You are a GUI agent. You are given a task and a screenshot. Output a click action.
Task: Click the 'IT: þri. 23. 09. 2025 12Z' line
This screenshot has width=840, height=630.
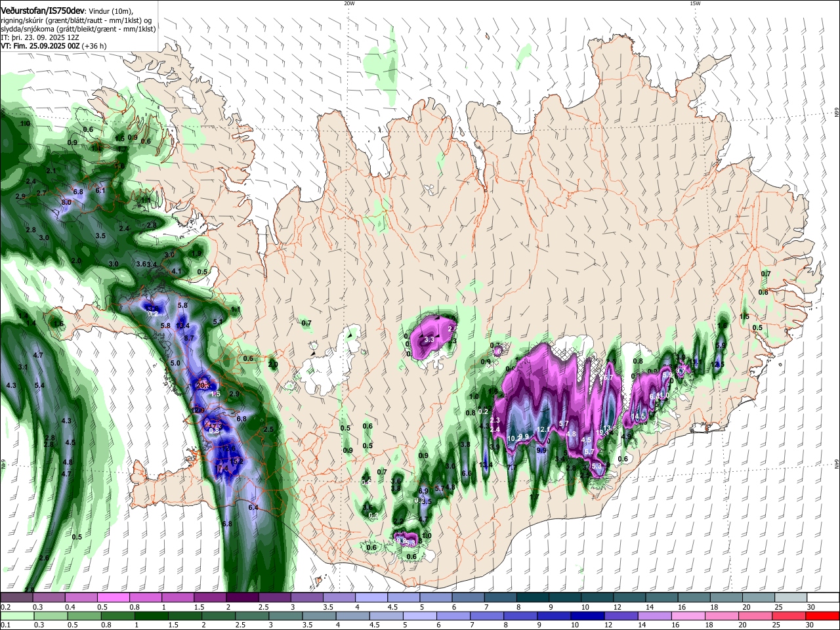point(41,37)
